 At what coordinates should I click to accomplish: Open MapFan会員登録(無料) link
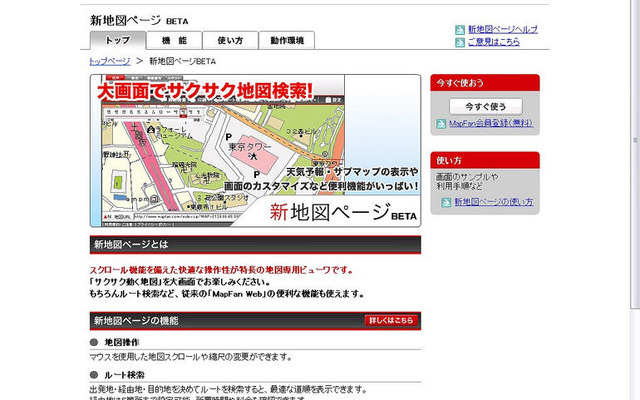click(491, 123)
